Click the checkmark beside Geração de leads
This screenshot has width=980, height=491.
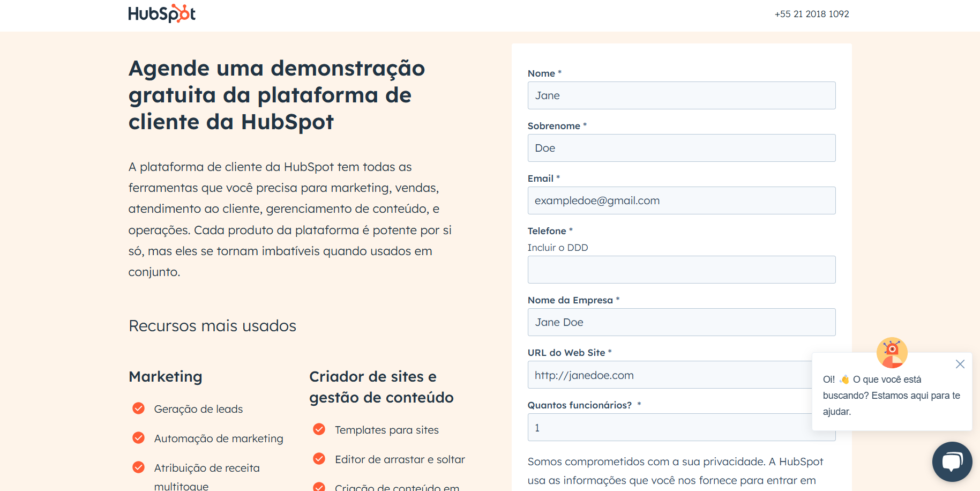pyautogui.click(x=139, y=408)
